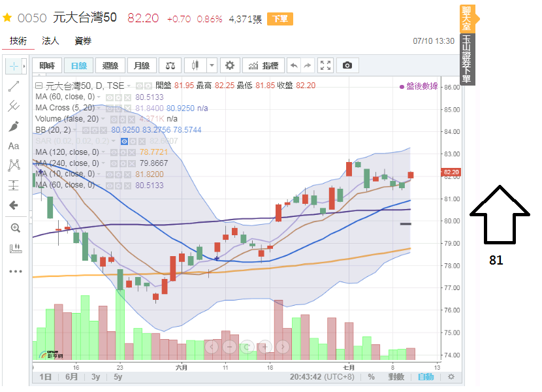The width and height of the screenshot is (542, 392).
Task: Collapse the indicator legend with minus box
Action: click(x=39, y=86)
